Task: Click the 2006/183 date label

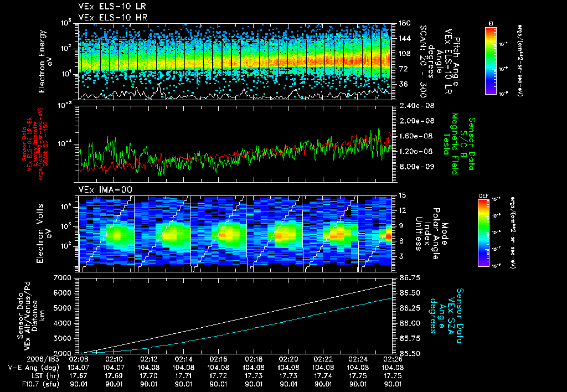Action: coord(43,359)
